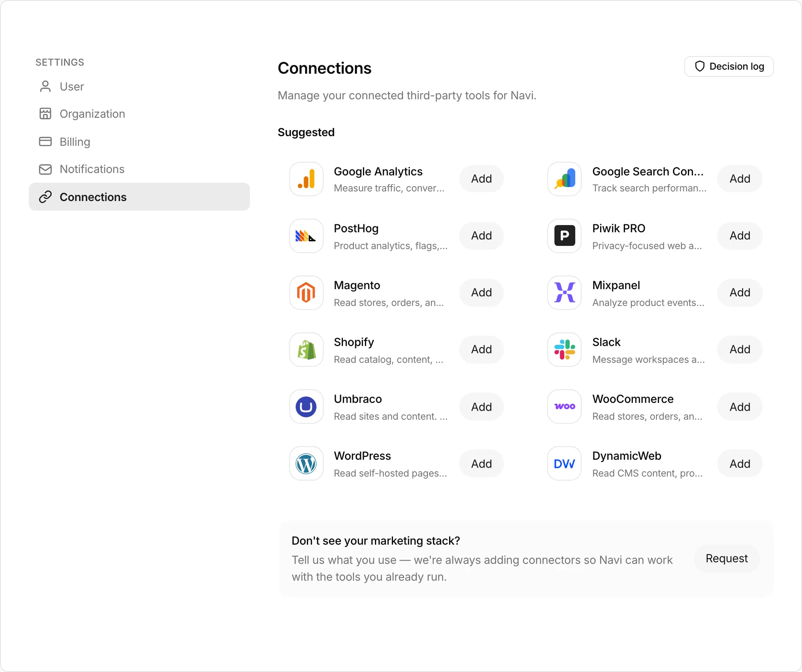Open the Decision log

729,66
